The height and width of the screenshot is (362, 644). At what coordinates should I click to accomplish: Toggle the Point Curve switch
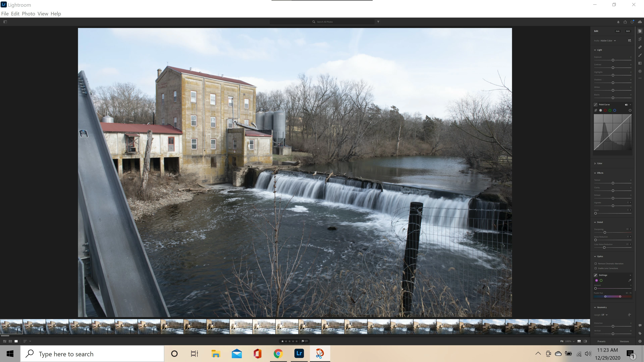point(626,105)
